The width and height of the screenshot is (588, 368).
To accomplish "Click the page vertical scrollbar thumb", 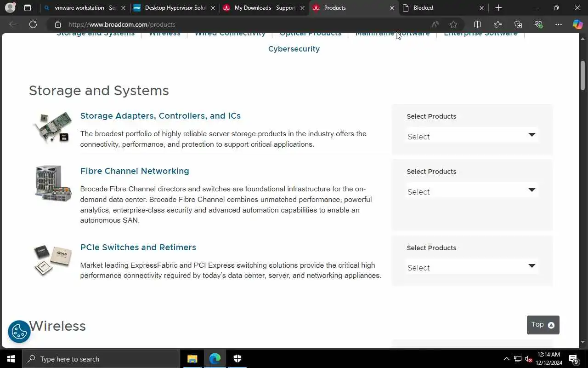I will [x=582, y=75].
